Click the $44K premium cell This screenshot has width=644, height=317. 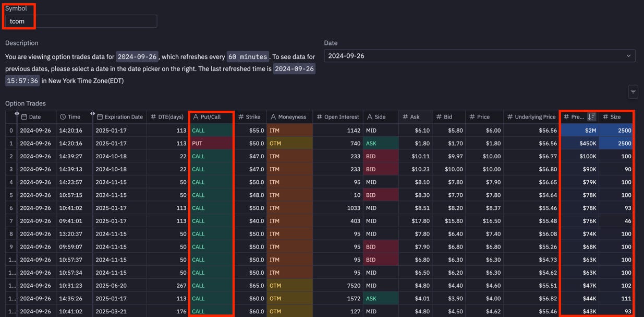click(x=579, y=299)
